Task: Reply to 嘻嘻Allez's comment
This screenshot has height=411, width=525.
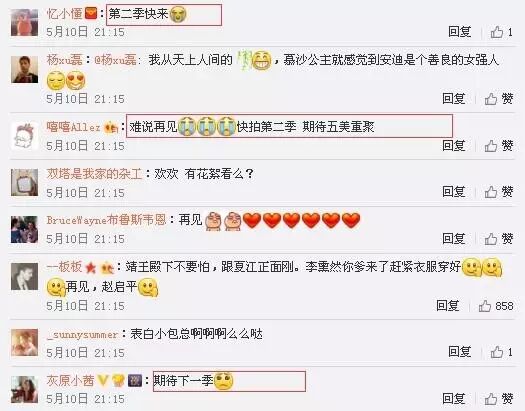Action: pos(454,146)
